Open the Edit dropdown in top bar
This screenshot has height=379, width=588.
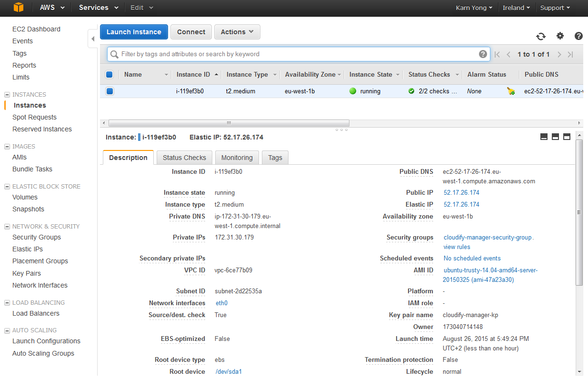(142, 8)
